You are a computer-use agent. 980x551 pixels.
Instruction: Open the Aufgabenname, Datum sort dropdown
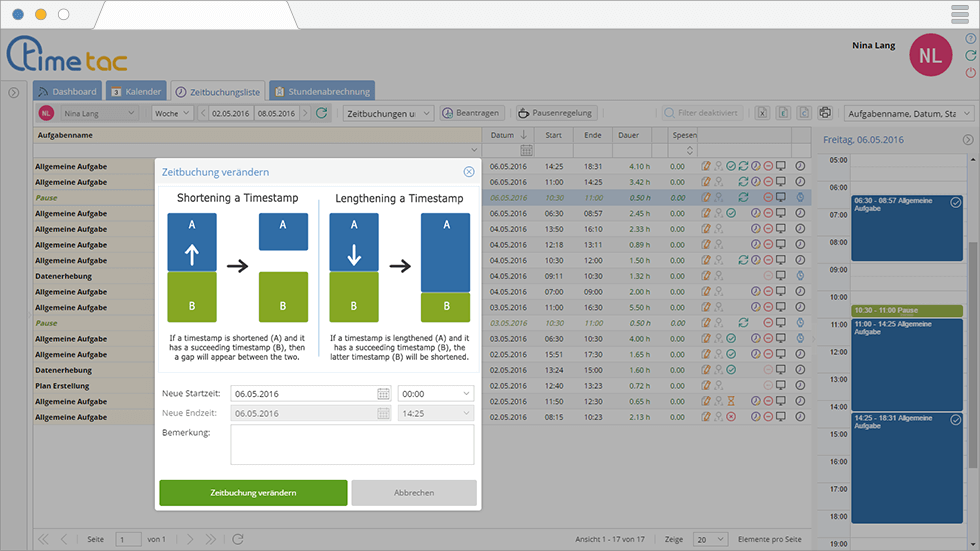point(908,114)
